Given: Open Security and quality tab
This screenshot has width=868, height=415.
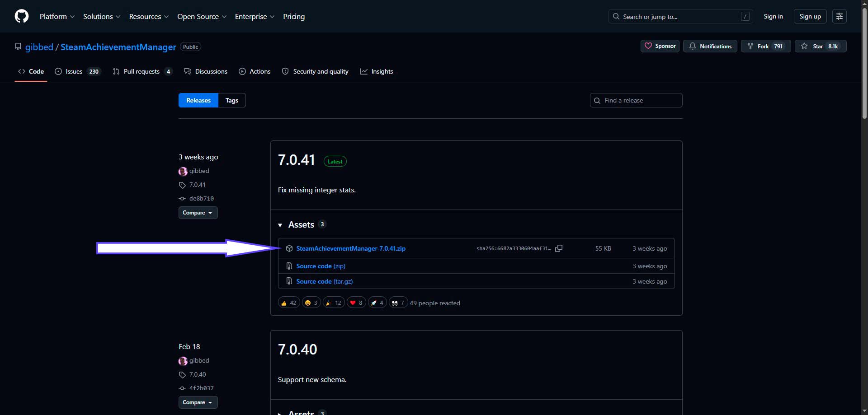Looking at the screenshot, I should coord(315,71).
